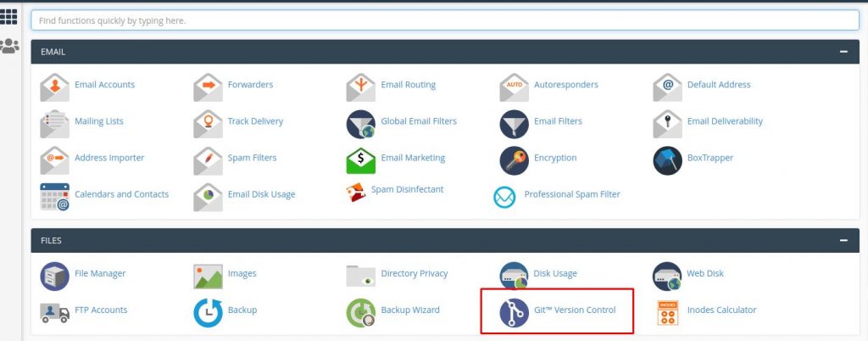Viewport: 868px width, 341px height.
Task: Collapse the EMAIL section
Action: 843,52
